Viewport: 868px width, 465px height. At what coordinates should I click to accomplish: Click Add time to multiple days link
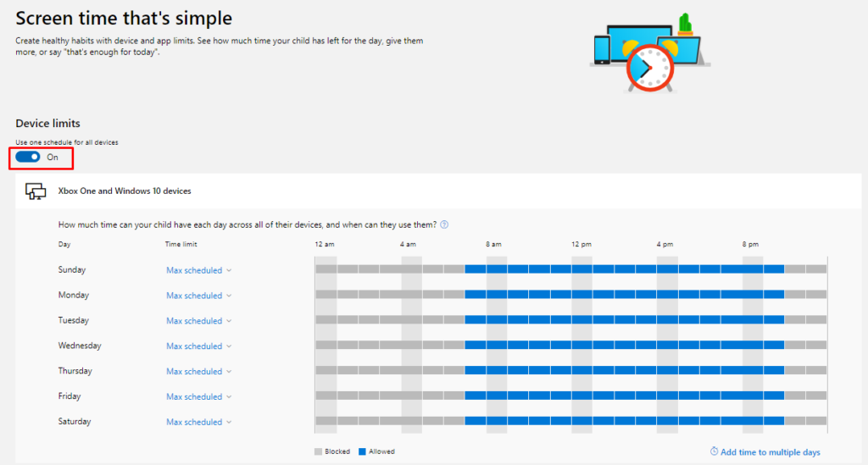click(x=770, y=452)
